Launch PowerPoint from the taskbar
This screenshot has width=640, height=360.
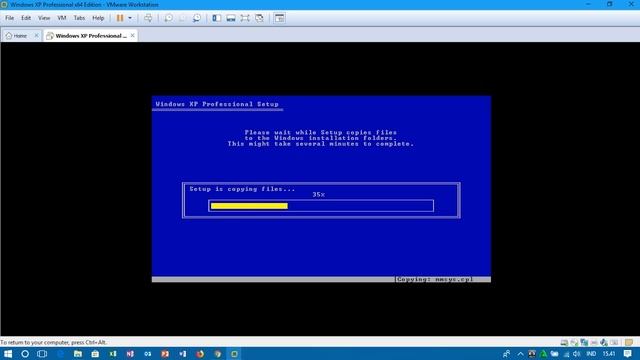[x=165, y=354]
